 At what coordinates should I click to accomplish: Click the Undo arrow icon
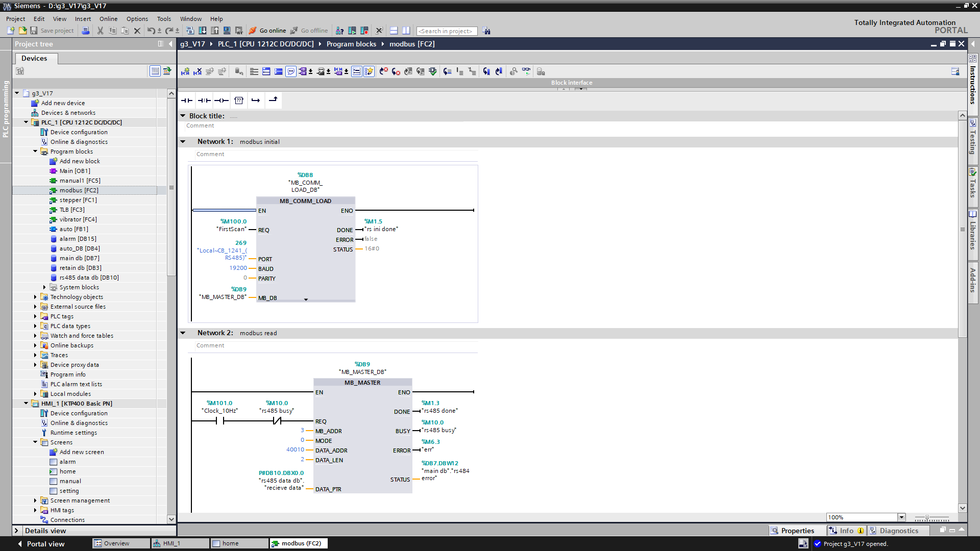[x=151, y=31]
